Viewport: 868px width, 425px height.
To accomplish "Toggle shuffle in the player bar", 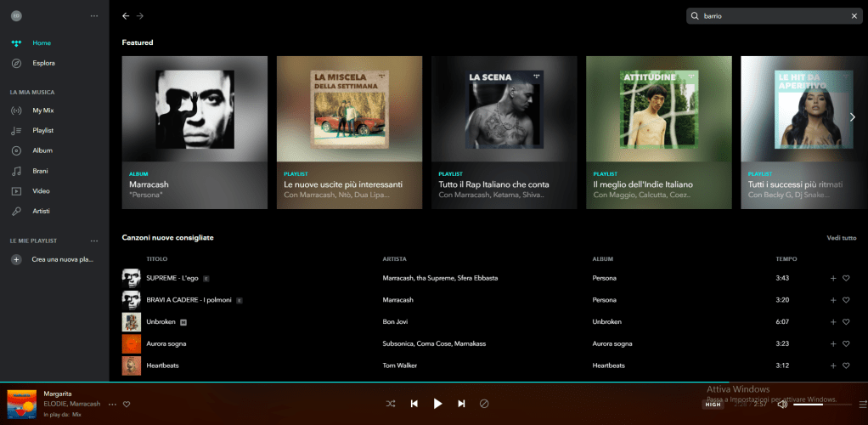I will (391, 404).
